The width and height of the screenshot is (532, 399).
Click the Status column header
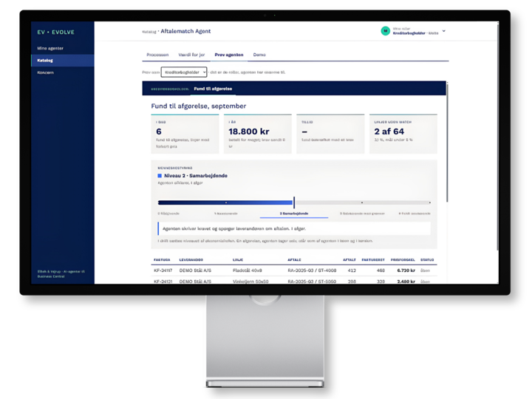(x=427, y=260)
